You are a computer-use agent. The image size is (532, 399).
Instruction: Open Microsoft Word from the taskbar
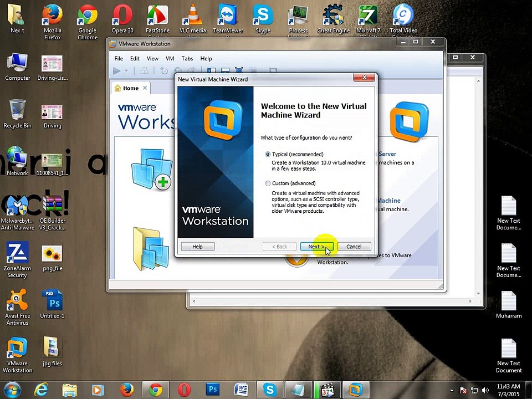241,390
